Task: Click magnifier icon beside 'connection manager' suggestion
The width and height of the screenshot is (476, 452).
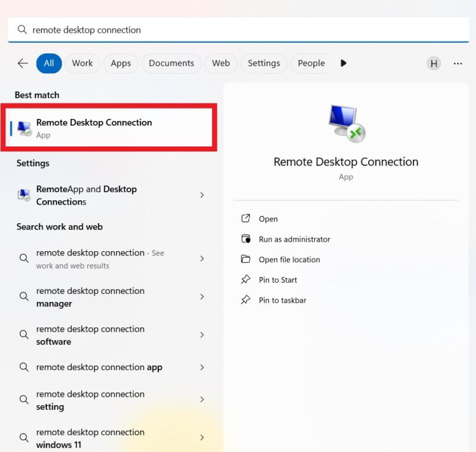Action: click(x=24, y=296)
